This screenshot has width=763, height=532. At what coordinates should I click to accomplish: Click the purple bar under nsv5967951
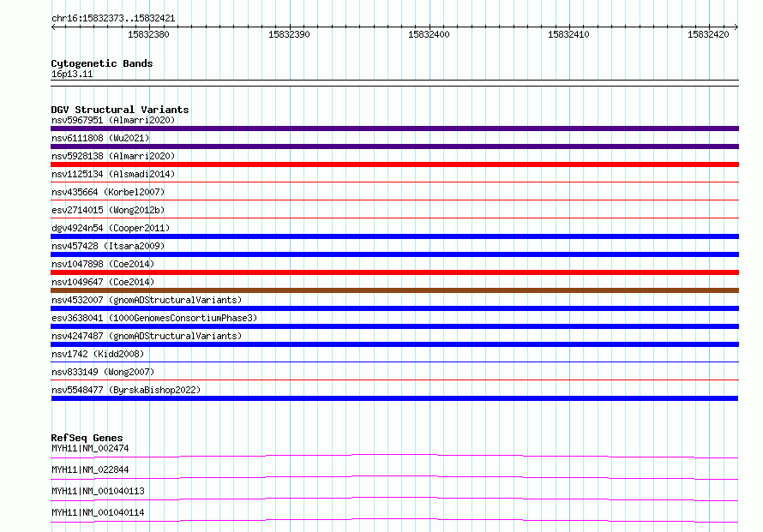pyautogui.click(x=394, y=129)
